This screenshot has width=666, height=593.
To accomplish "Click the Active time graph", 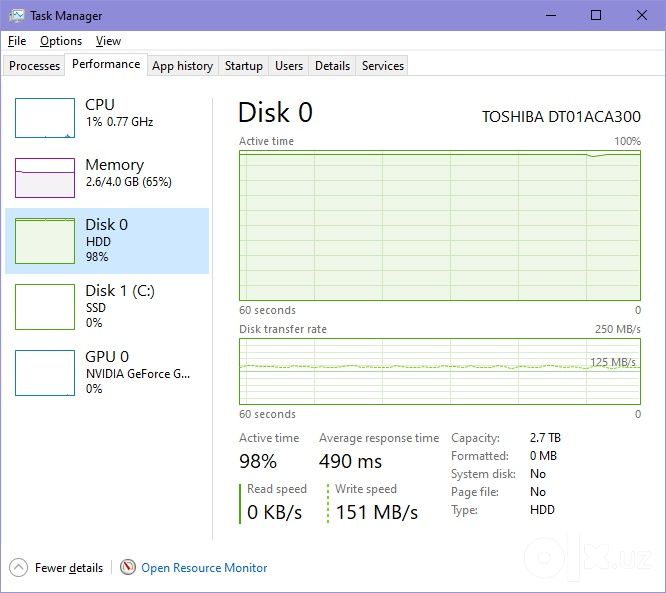I will (x=440, y=226).
